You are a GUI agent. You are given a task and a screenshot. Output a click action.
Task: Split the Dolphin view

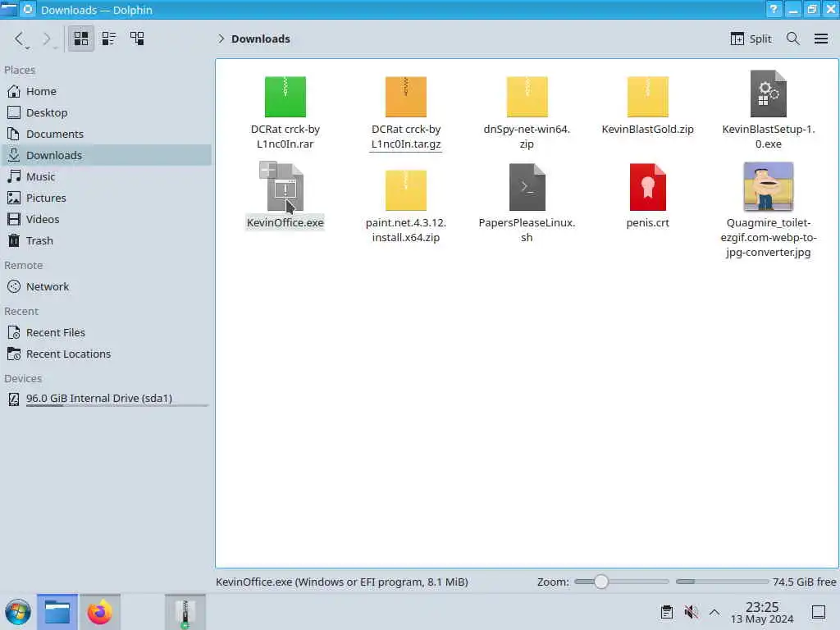[x=751, y=39]
